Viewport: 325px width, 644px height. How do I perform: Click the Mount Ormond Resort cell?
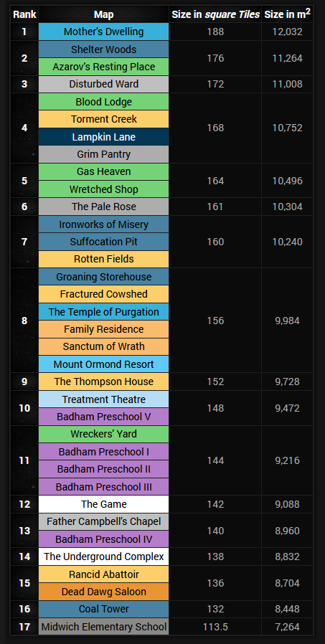[x=103, y=364]
